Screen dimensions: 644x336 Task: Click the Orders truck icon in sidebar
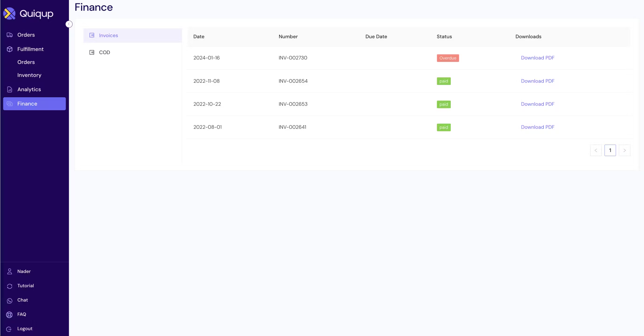pos(10,35)
